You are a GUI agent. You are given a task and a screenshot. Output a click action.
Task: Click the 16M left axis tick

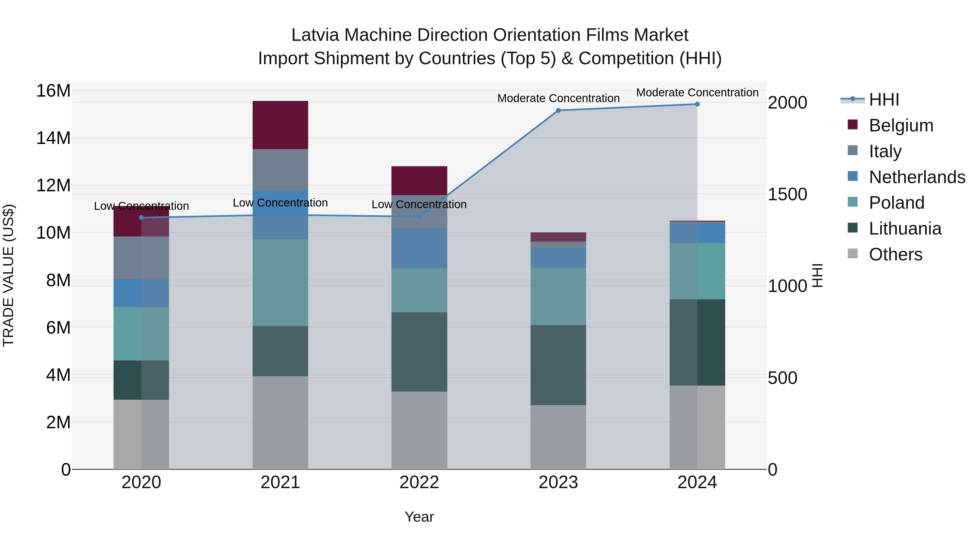click(x=53, y=91)
